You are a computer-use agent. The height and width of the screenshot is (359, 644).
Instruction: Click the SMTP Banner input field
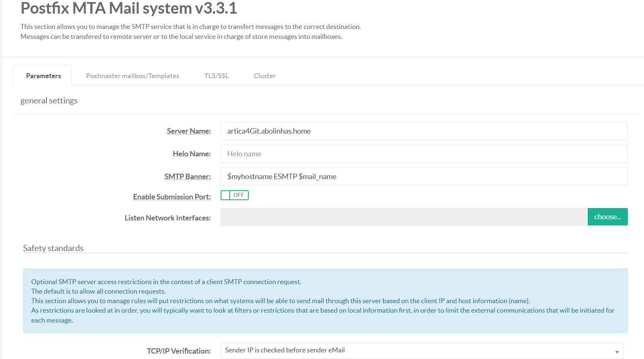(424, 177)
